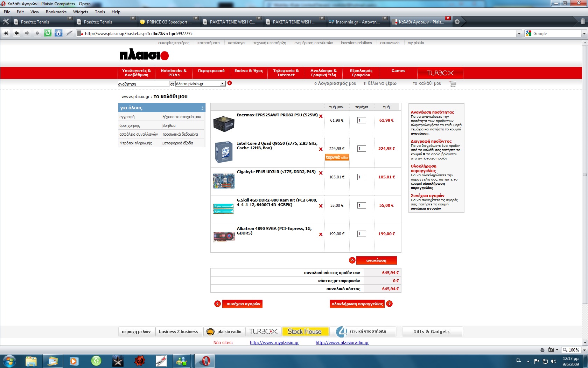Remove Intel Core 2 Quad Q9550 item
The image size is (588, 368).
(321, 149)
